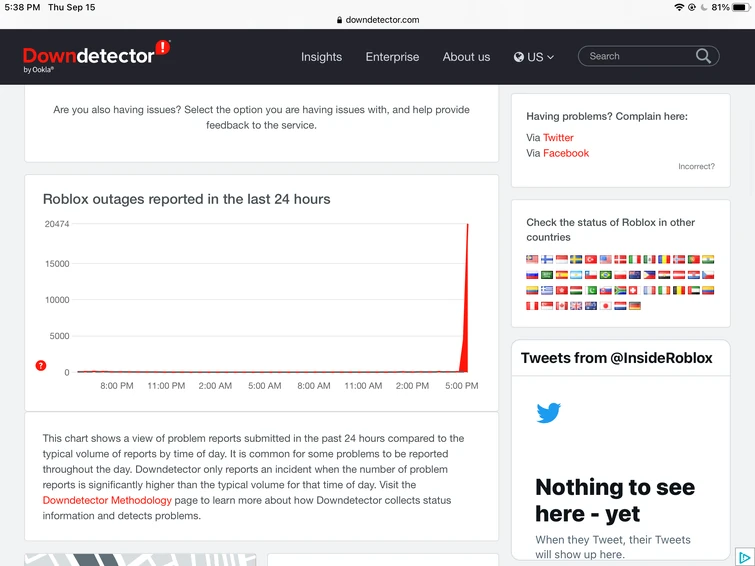Choose the Brazil flag
Screen dimensions: 755x566
coord(605,275)
